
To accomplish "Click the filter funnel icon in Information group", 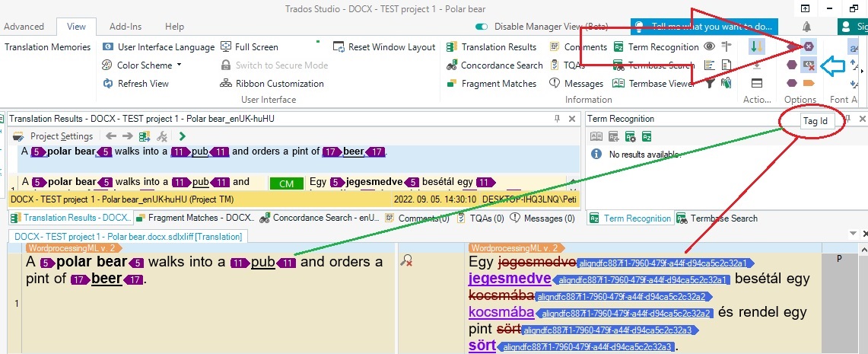I will tap(711, 84).
